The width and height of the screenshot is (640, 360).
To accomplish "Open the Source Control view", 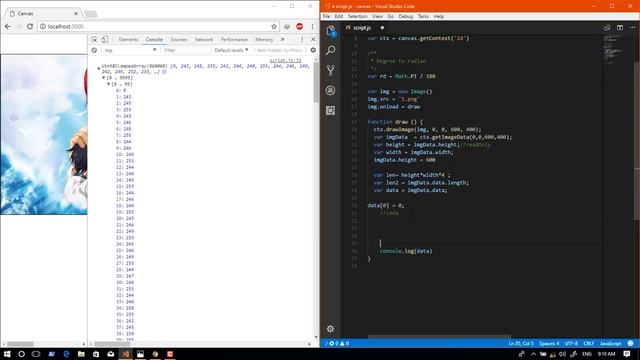I will (331, 70).
